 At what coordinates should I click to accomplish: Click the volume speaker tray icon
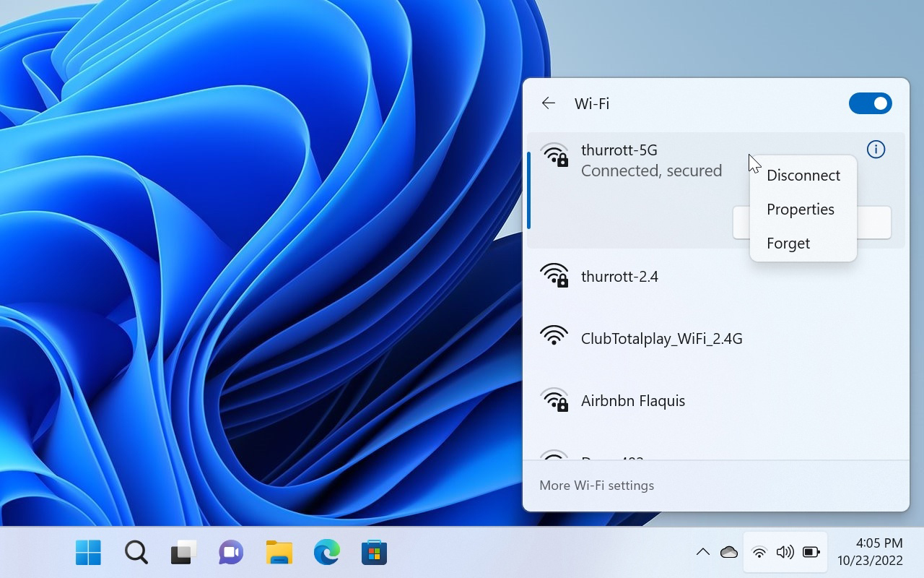coord(785,553)
